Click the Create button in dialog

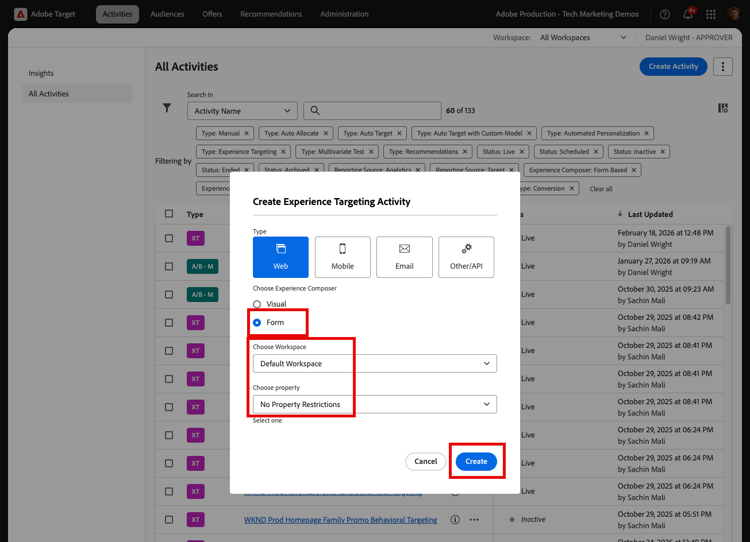click(x=476, y=461)
